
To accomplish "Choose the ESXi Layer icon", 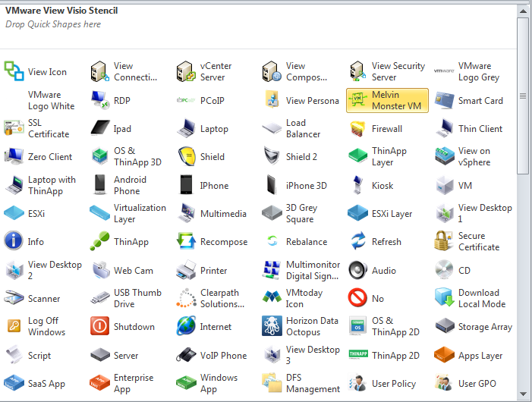I will click(x=358, y=213).
